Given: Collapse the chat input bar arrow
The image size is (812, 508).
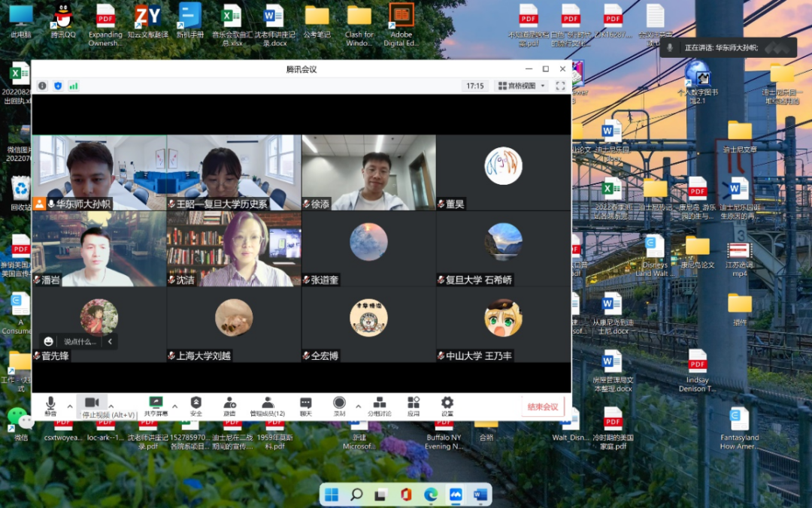Looking at the screenshot, I should click(x=110, y=341).
